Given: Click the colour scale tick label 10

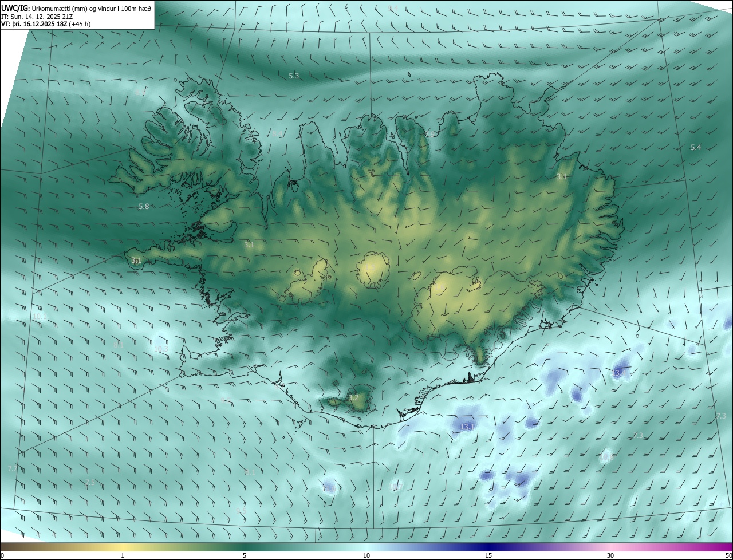Looking at the screenshot, I should click(x=366, y=556).
